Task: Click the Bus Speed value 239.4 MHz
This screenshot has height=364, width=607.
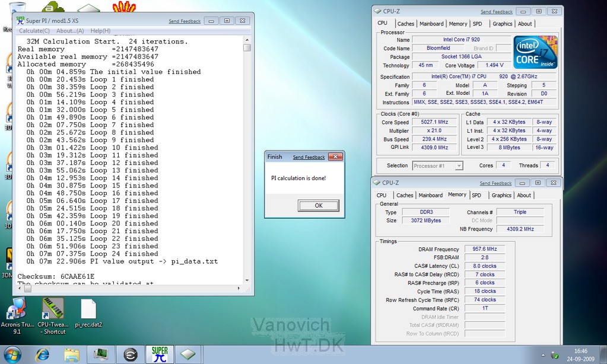Action: [x=434, y=139]
